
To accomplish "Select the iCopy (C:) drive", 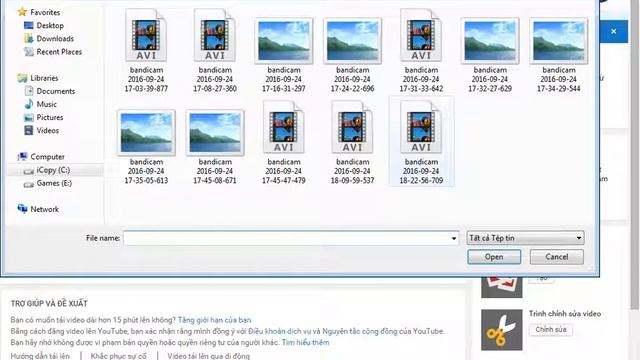I will click(x=53, y=170).
